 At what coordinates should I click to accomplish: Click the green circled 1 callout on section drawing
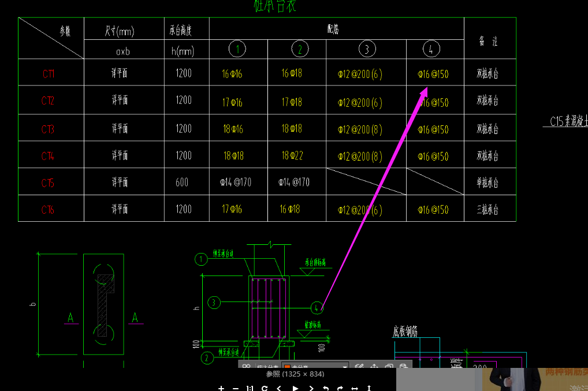point(201,259)
